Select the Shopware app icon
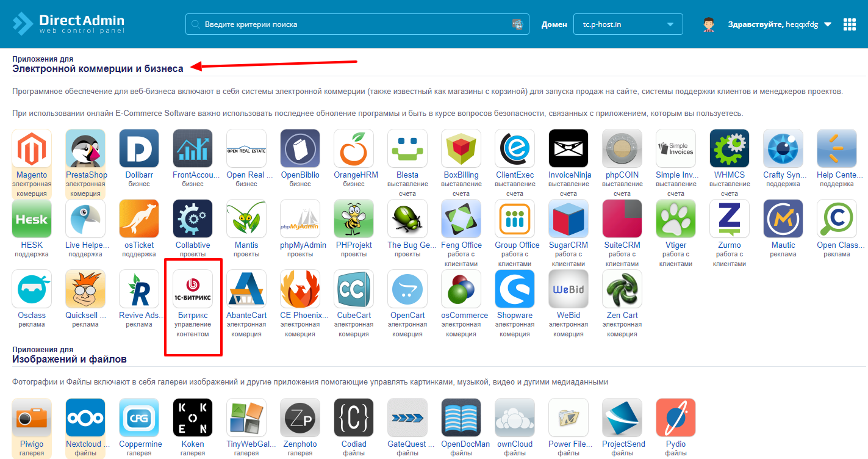 [x=515, y=289]
